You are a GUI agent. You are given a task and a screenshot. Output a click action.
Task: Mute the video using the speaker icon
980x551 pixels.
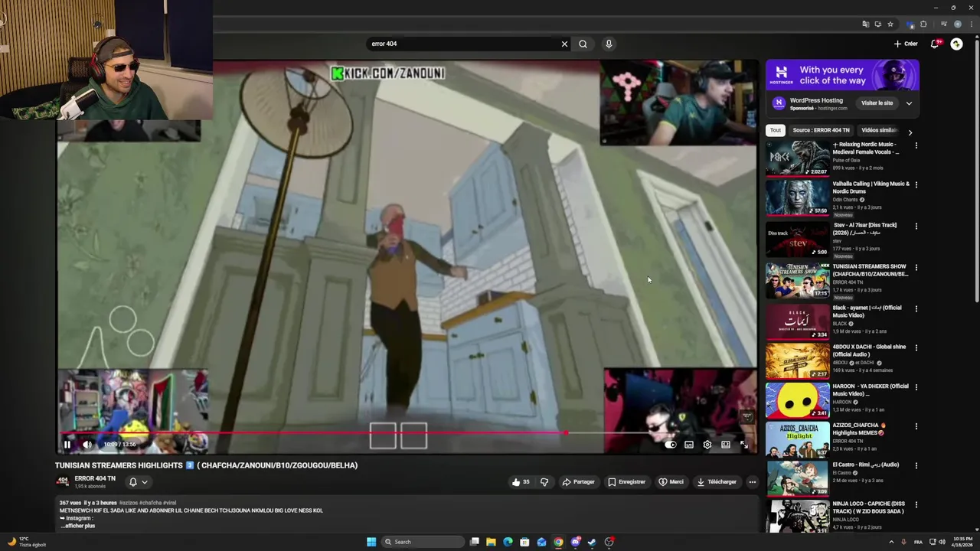87,445
